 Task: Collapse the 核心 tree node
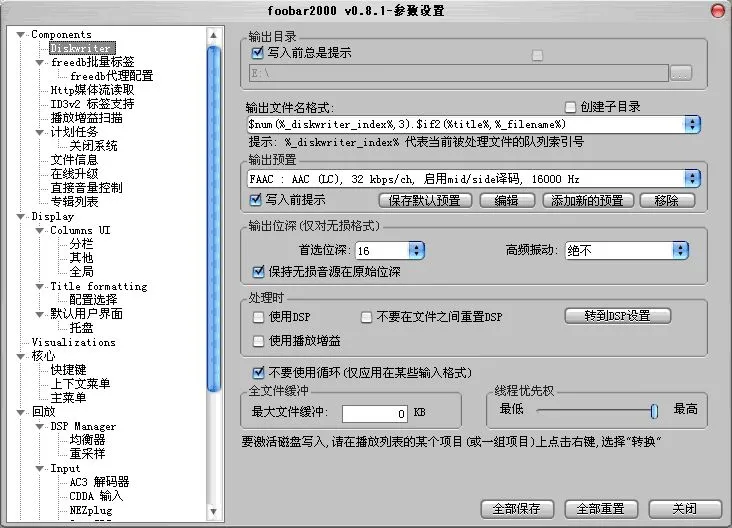[21, 357]
